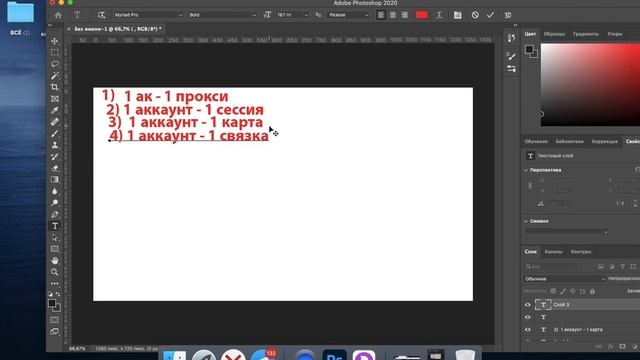Select the Clone Stamp tool
The width and height of the screenshot is (640, 360).
54,145
